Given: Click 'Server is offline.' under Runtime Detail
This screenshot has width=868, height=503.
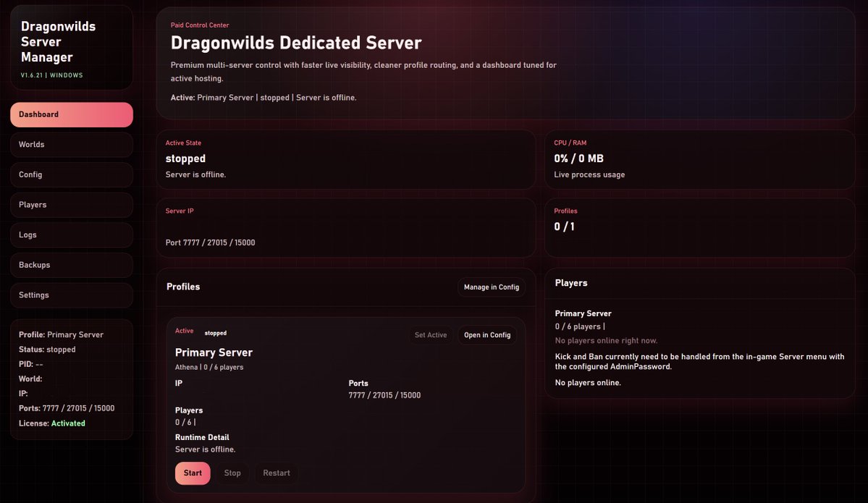Looking at the screenshot, I should (x=206, y=450).
